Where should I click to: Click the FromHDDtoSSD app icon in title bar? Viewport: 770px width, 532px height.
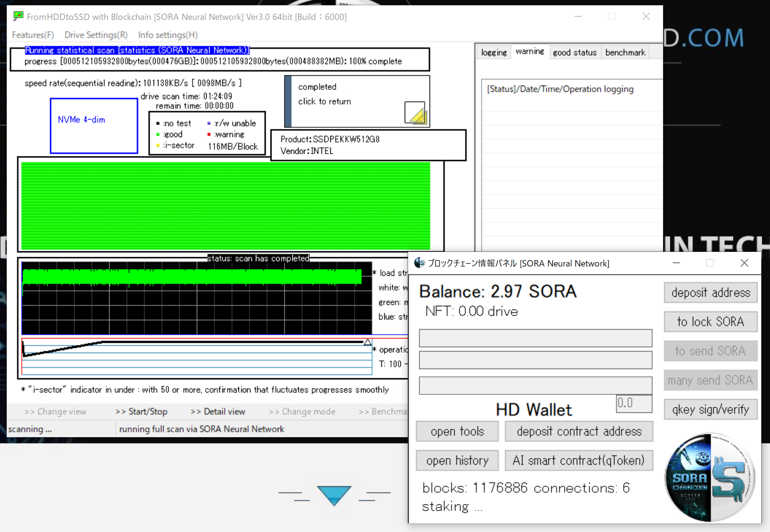pos(18,16)
